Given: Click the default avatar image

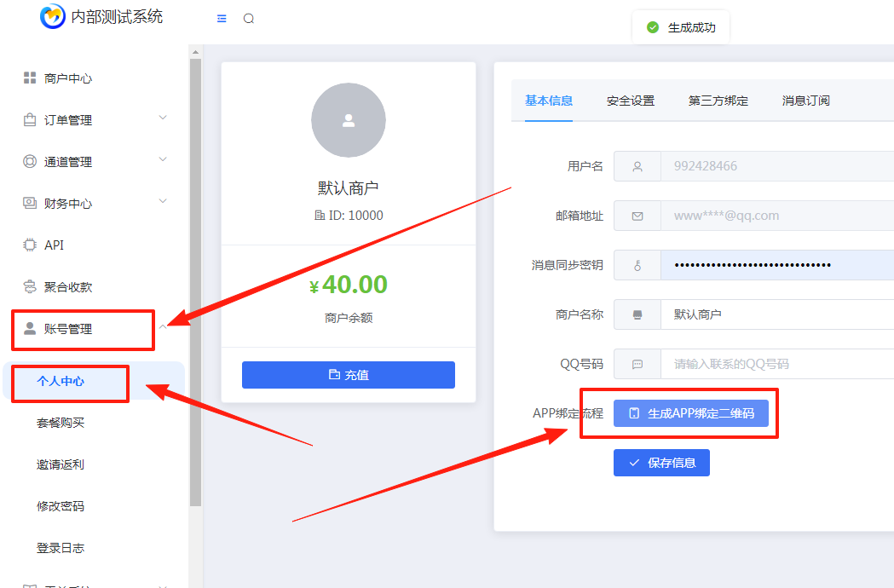Looking at the screenshot, I should [349, 120].
